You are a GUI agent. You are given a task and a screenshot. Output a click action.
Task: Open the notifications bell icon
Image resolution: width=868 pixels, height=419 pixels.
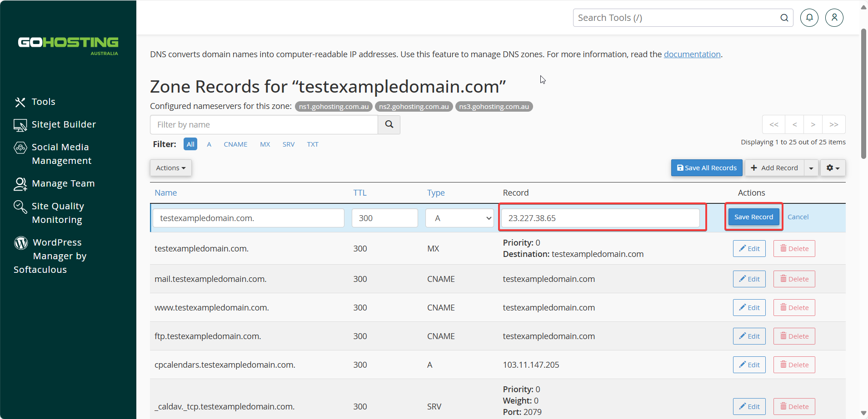(x=809, y=18)
